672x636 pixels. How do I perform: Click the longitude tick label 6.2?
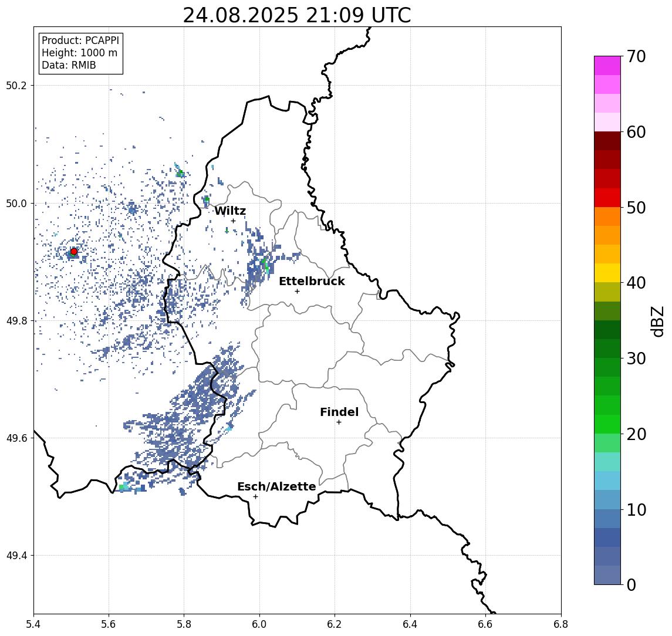point(335,624)
